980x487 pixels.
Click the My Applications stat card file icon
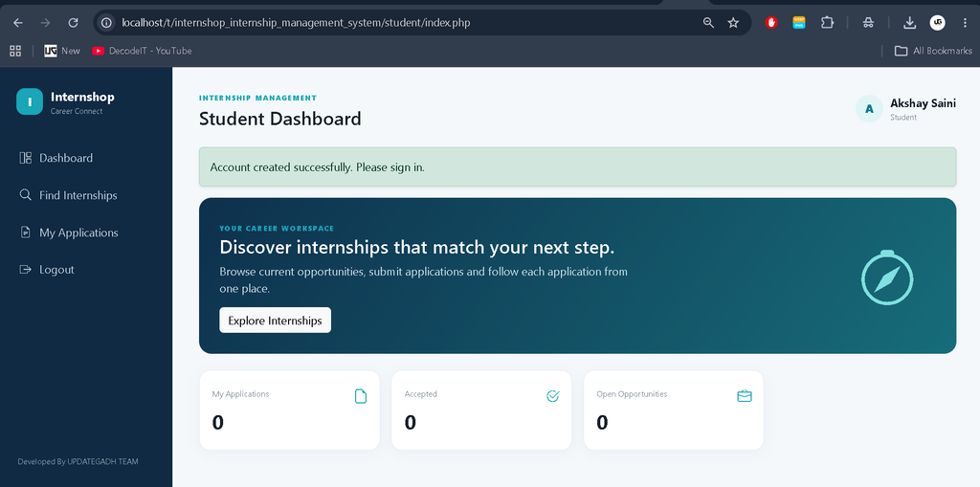[x=361, y=396]
